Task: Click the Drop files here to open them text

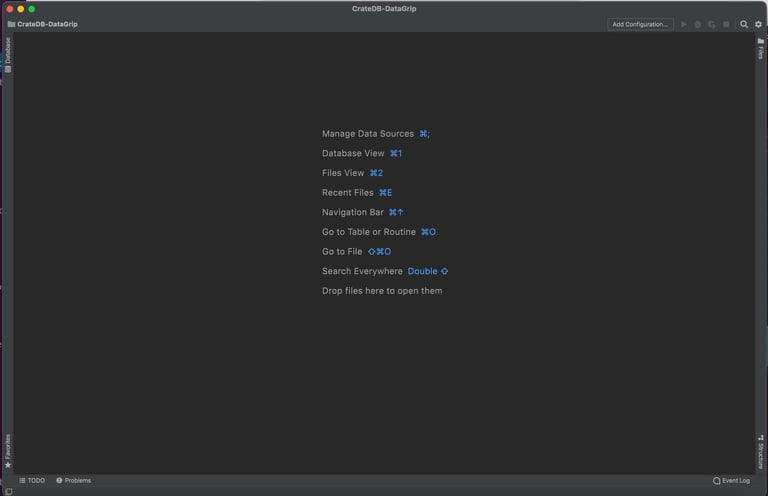Action: pos(382,291)
